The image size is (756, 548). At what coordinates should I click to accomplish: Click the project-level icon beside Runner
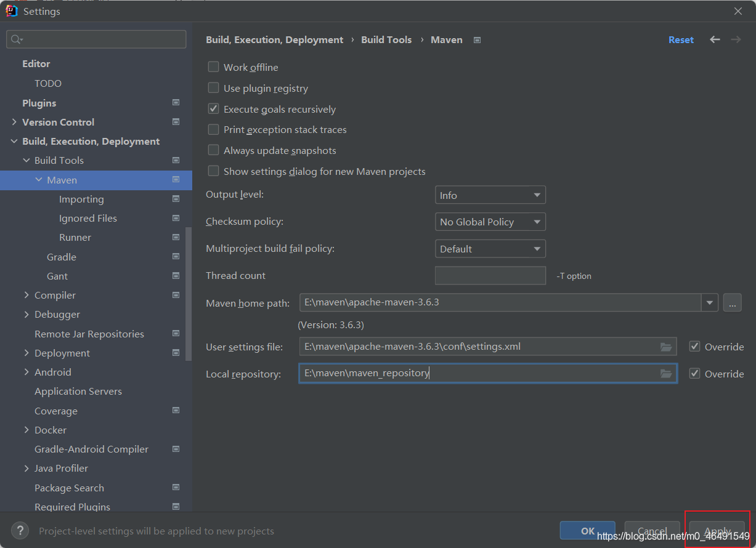176,237
